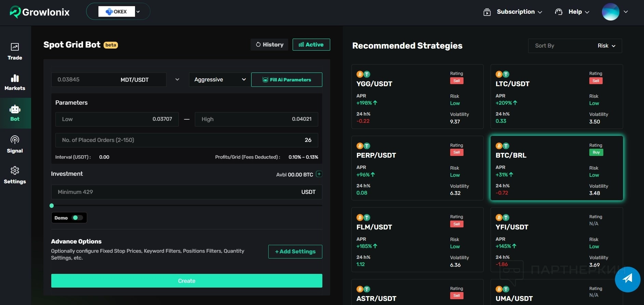Select the BTC/BRL strategy card title
This screenshot has height=305, width=644.
[x=511, y=155]
